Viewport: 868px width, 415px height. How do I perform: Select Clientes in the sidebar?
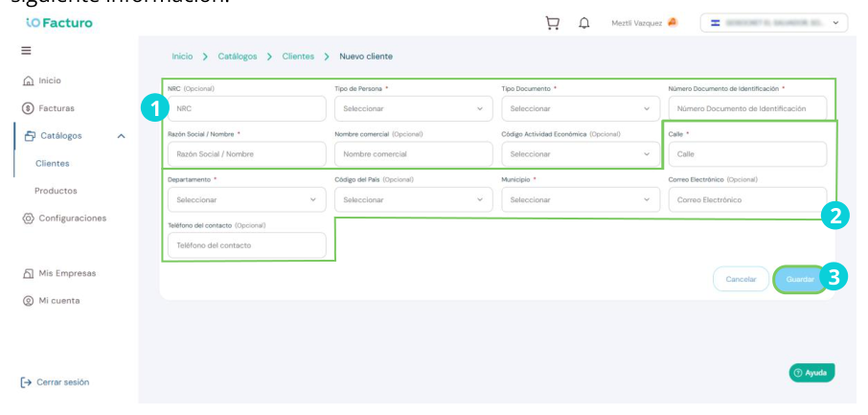[x=53, y=164]
